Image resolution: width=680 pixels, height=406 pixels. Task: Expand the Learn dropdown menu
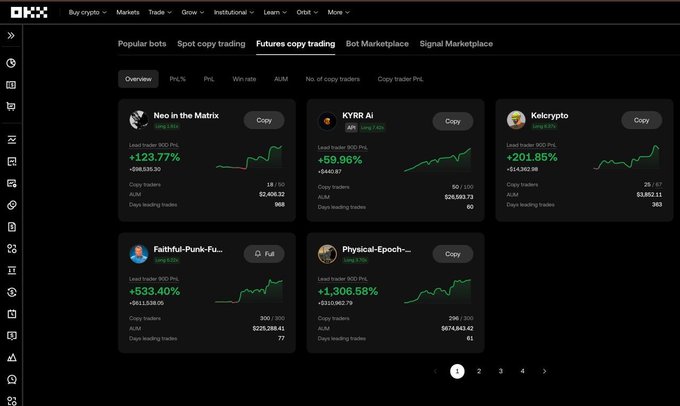pos(275,13)
